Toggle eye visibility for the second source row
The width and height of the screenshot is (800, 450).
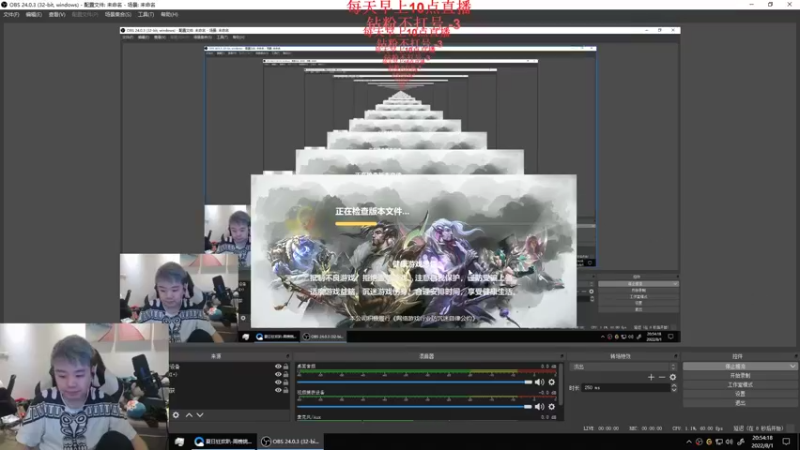[x=278, y=374]
